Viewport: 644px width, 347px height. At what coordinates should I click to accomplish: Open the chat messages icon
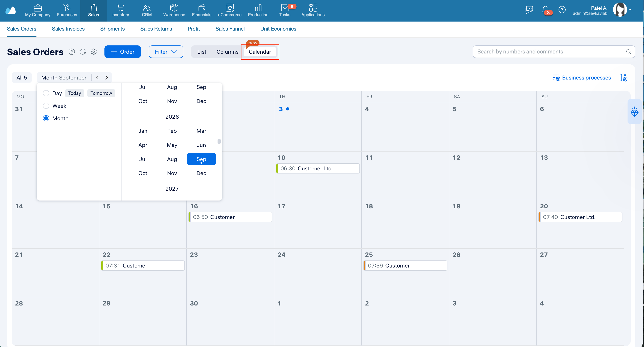pyautogui.click(x=529, y=10)
